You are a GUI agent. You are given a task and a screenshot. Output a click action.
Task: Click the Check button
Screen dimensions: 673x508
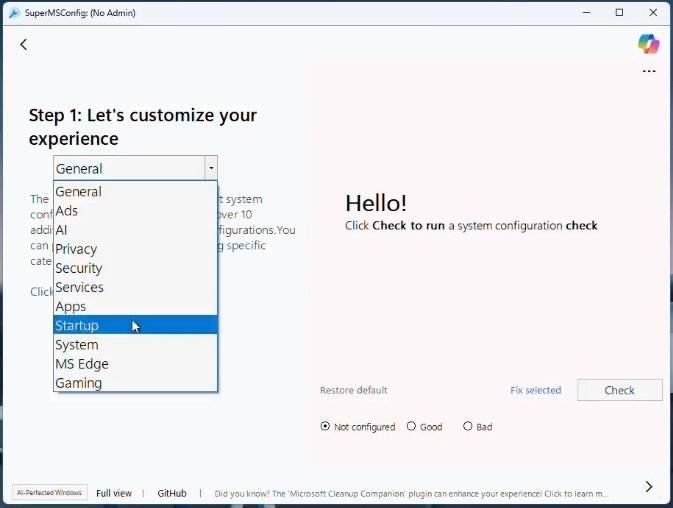pyautogui.click(x=619, y=390)
